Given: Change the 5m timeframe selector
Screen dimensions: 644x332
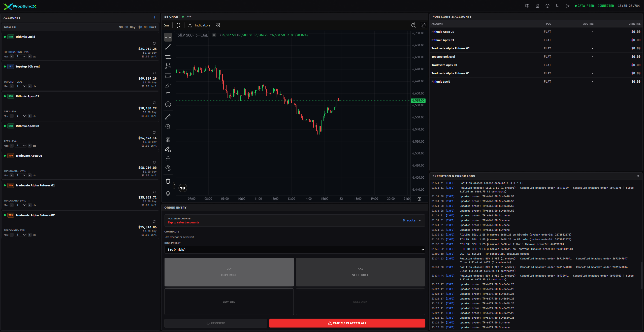Looking at the screenshot, I should pos(167,25).
